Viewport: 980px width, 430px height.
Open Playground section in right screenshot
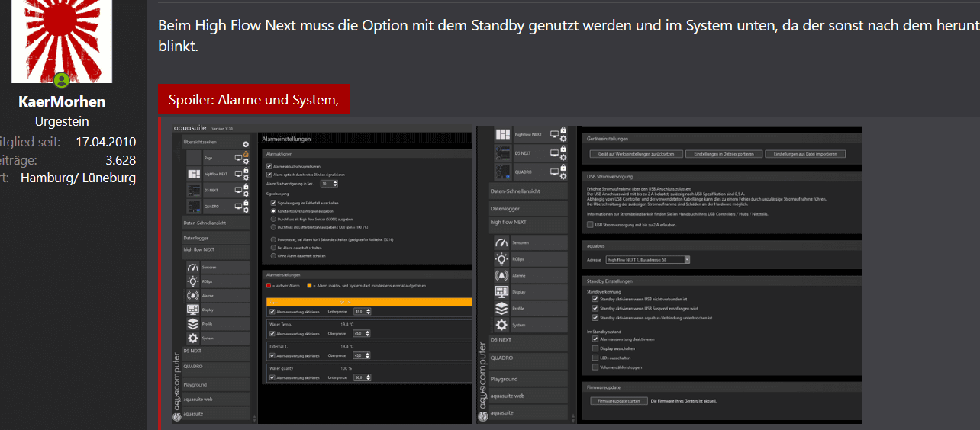[528, 379]
